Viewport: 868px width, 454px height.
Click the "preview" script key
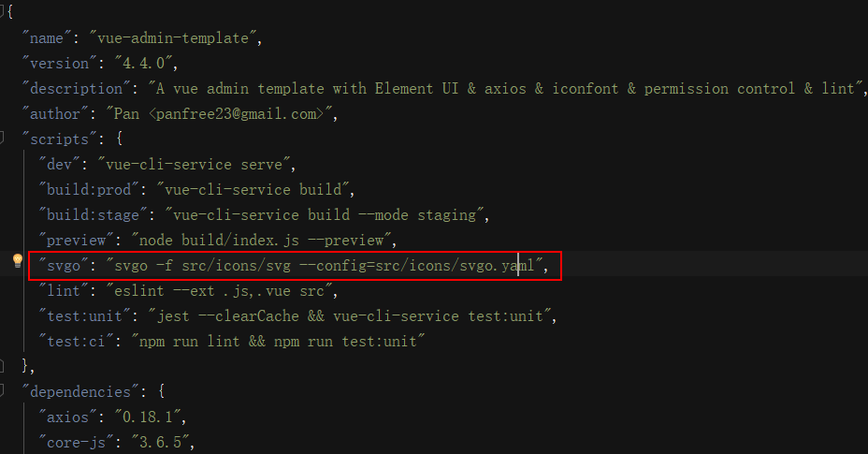click(79, 241)
